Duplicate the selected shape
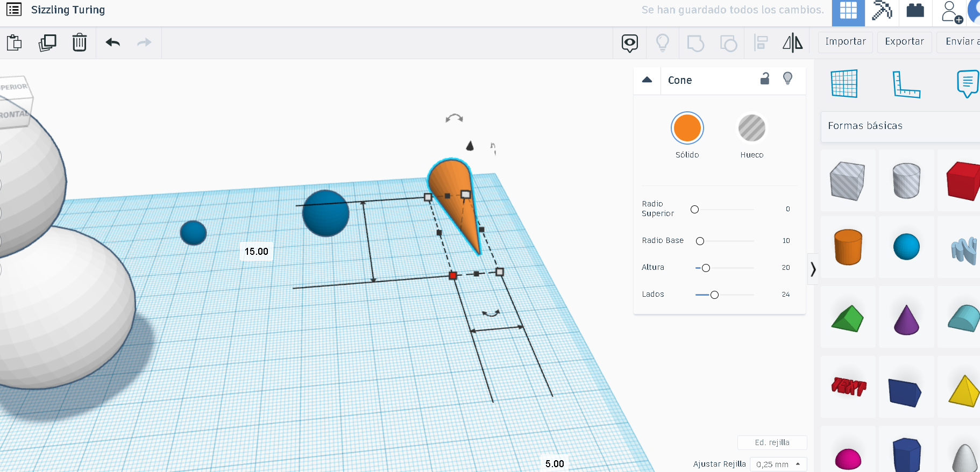980x472 pixels. pyautogui.click(x=47, y=42)
